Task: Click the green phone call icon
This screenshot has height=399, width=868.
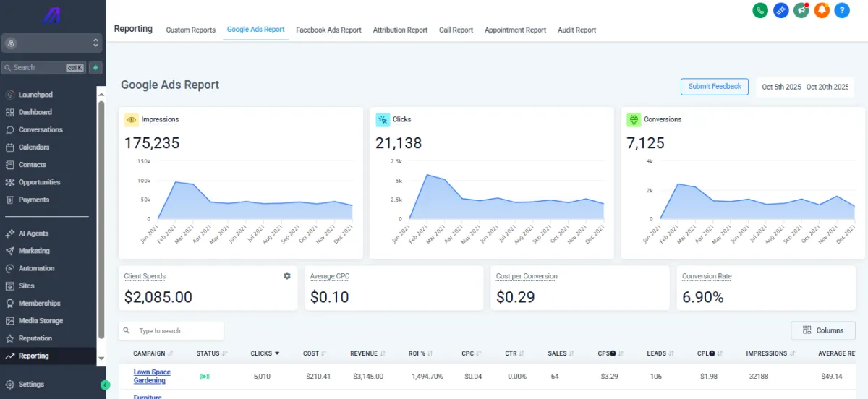Action: pyautogui.click(x=760, y=10)
